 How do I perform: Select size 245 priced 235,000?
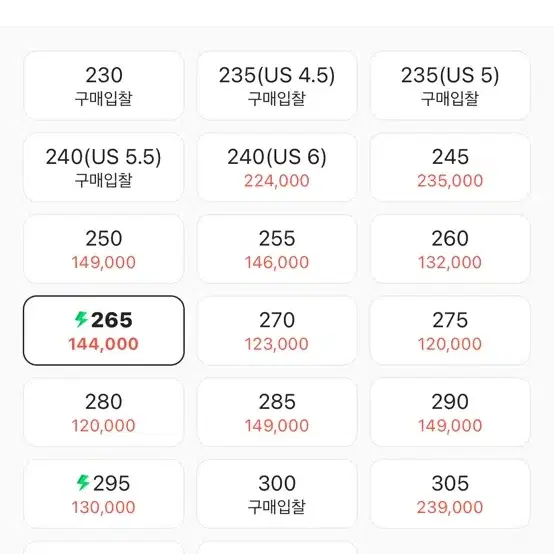coord(450,167)
